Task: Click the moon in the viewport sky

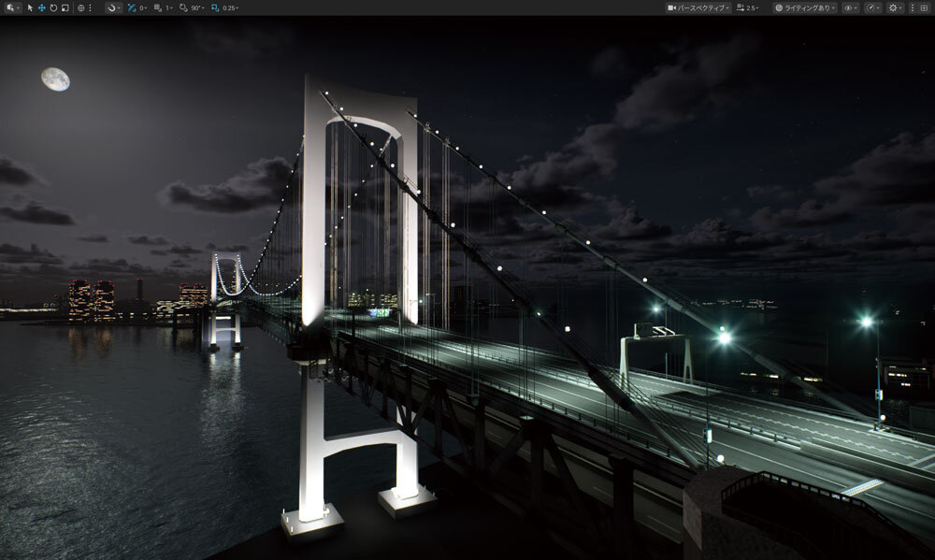Action: pyautogui.click(x=55, y=79)
